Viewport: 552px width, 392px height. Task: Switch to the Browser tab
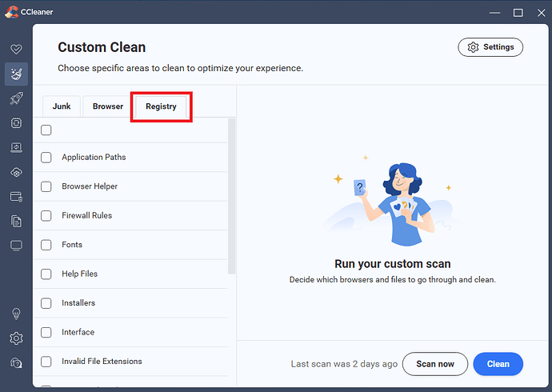[x=108, y=106]
